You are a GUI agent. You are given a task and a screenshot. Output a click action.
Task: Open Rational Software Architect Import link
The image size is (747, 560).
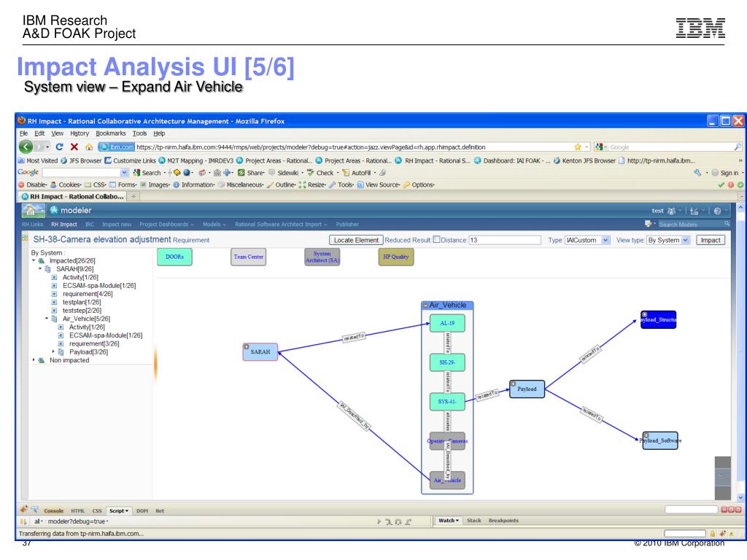281,225
